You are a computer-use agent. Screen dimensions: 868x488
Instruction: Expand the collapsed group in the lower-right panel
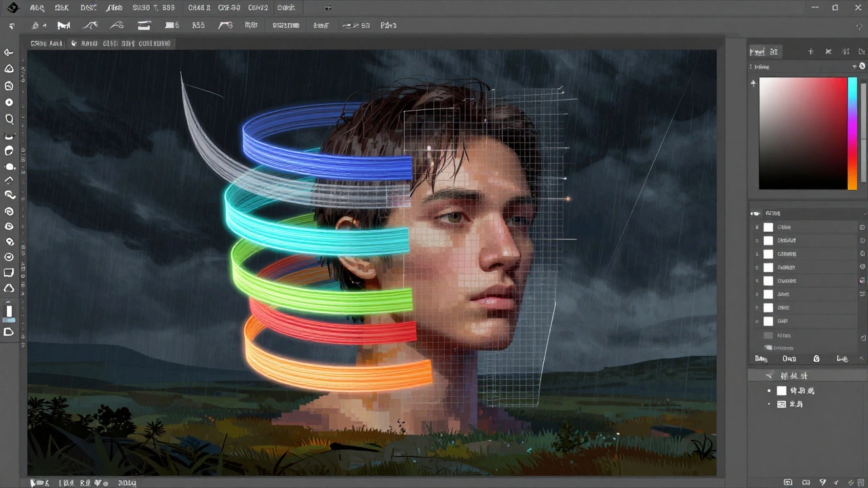coord(768,375)
